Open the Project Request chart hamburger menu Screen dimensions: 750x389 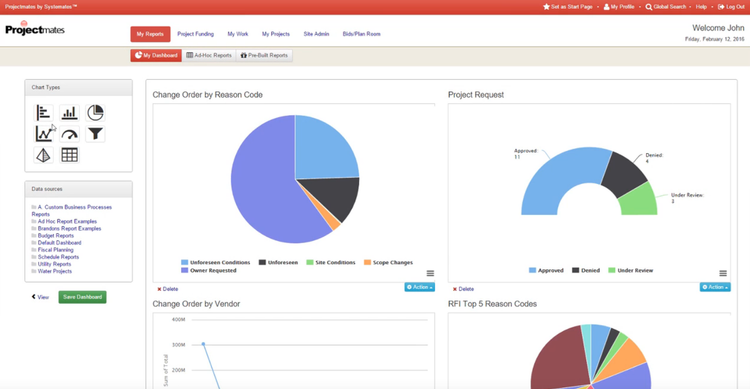pos(723,273)
